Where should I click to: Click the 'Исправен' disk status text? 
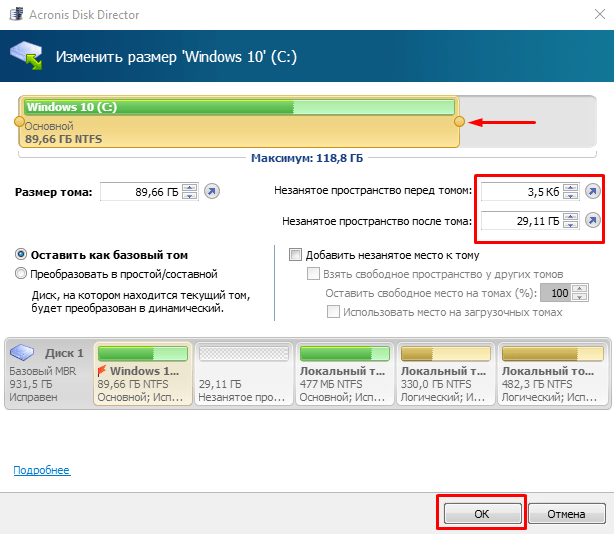coord(33,397)
